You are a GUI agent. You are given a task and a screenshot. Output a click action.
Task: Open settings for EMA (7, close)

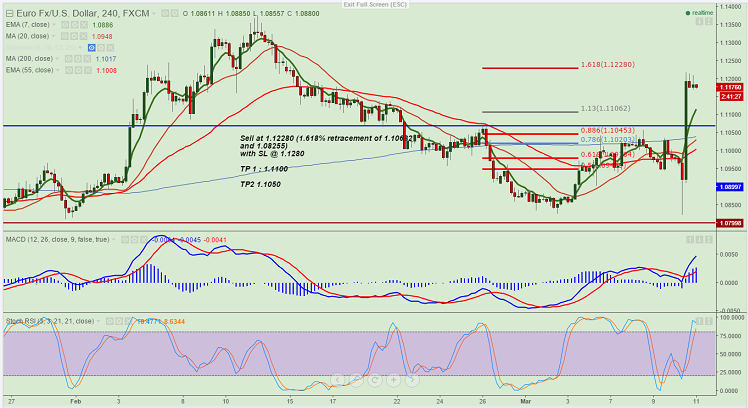point(74,25)
